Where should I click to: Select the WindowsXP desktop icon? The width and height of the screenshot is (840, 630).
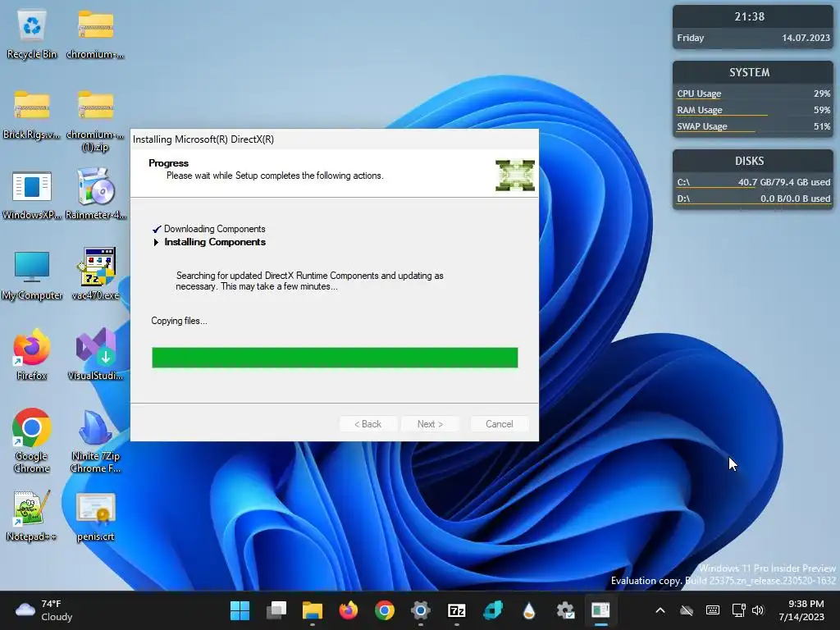32,195
